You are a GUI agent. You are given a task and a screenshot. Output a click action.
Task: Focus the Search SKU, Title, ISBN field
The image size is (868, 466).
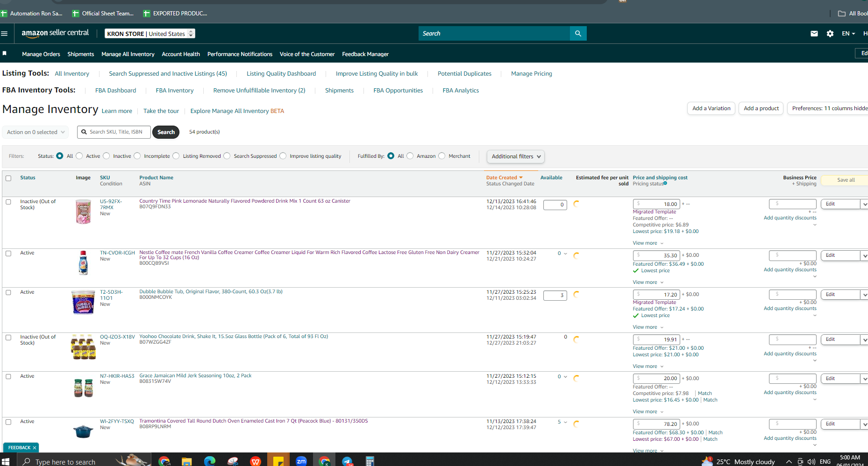114,132
